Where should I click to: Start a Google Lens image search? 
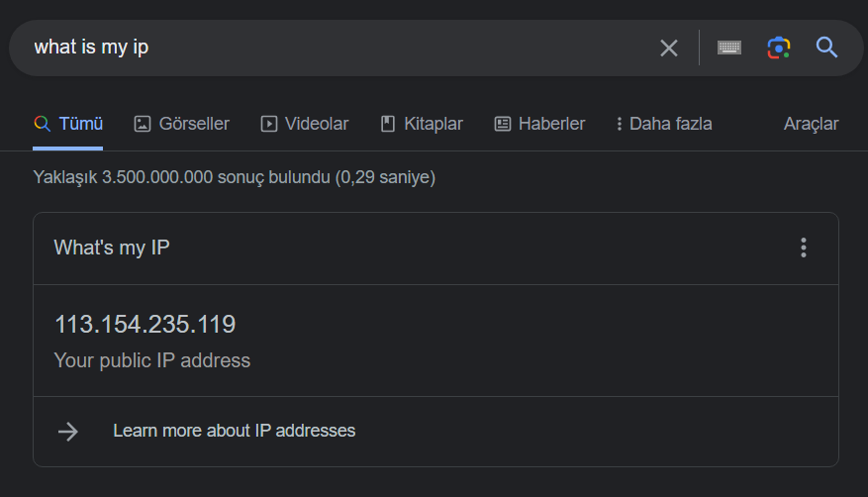pyautogui.click(x=779, y=48)
